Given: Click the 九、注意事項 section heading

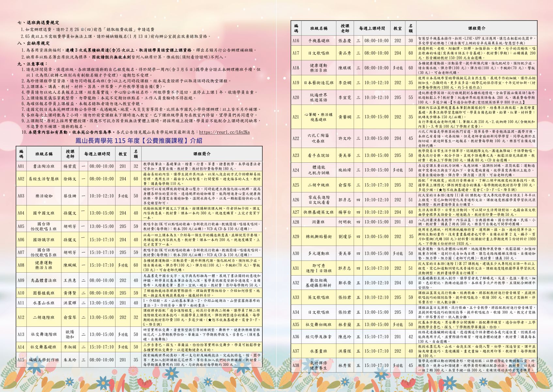Looking at the screenshot, I should point(33,64).
